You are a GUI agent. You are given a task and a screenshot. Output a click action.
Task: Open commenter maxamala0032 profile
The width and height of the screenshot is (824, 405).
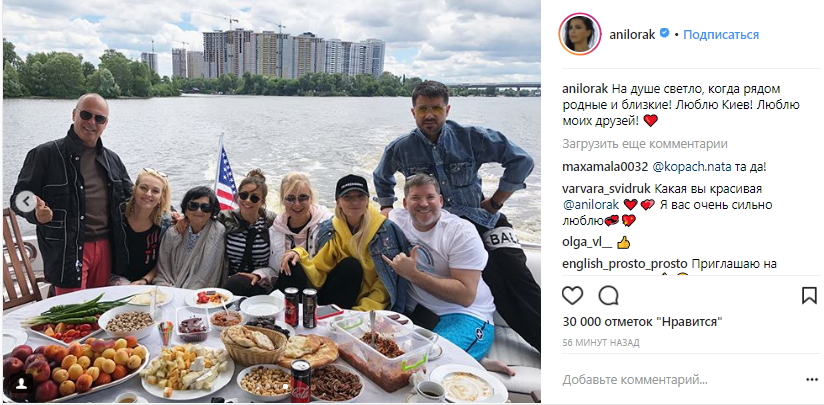(x=605, y=167)
